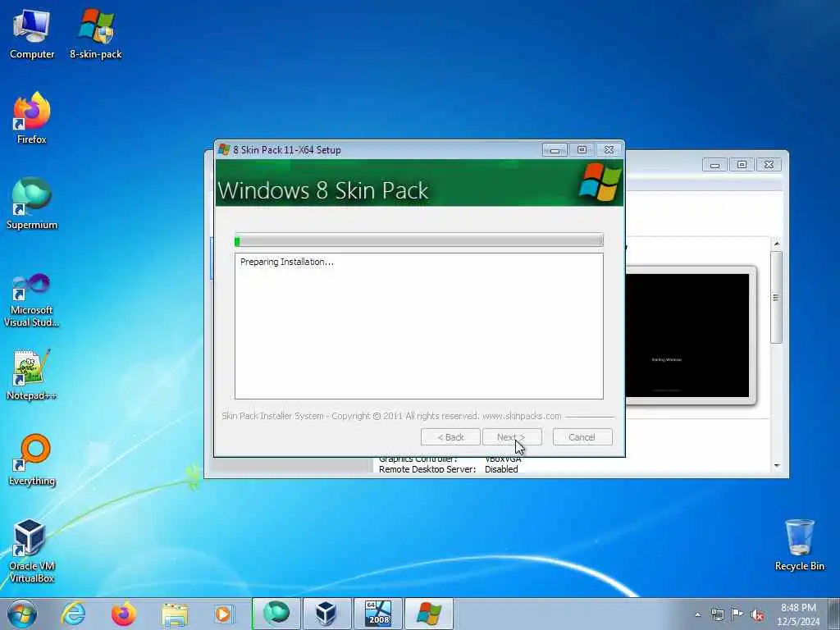Click the Windows flag logo in setup banner
840x630 pixels.
600,183
